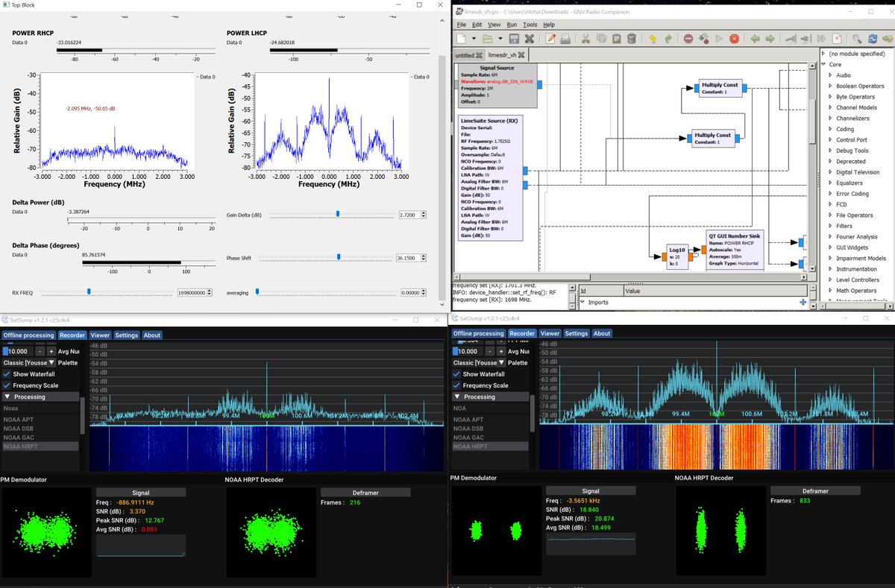This screenshot has height=588, width=895.
Task: Click the Cut scissors icon
Action: (586, 38)
